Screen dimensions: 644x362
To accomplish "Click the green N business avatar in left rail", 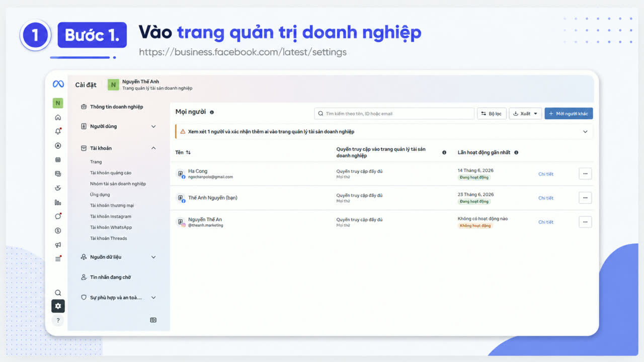I will (58, 103).
